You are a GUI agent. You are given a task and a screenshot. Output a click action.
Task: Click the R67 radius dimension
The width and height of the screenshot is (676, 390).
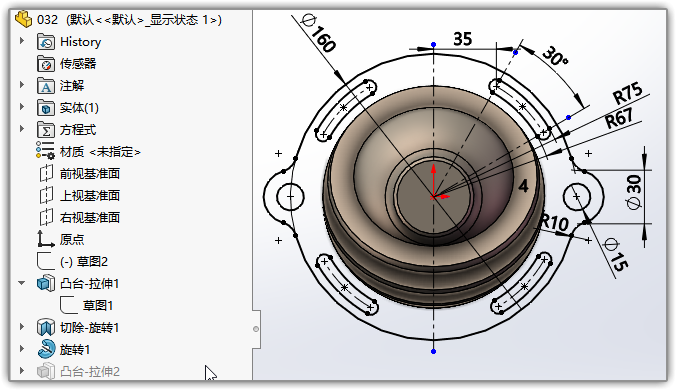(x=620, y=118)
